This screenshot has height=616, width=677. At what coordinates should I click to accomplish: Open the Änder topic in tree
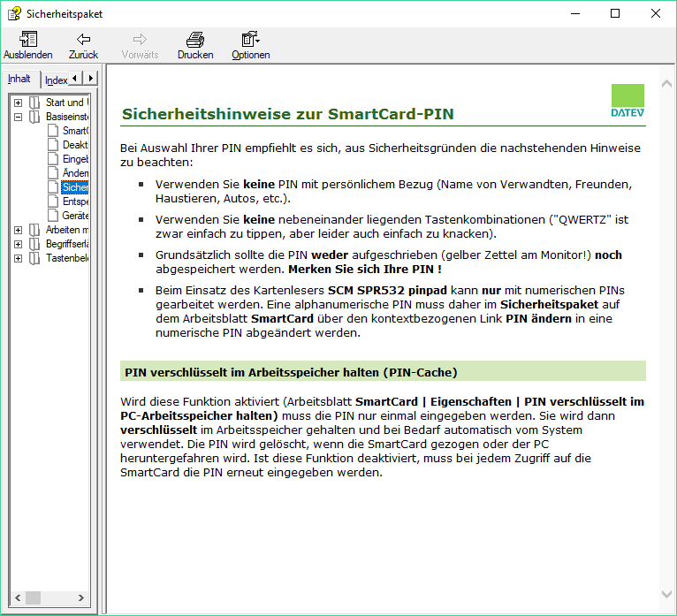(75, 173)
